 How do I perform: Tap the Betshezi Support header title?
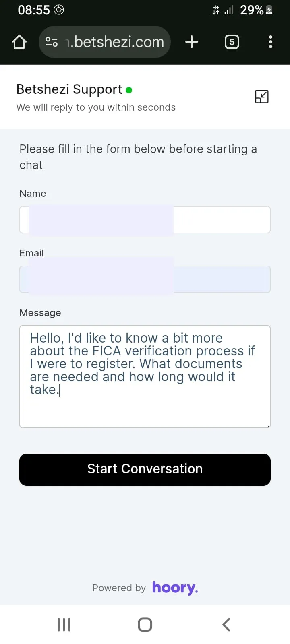(x=69, y=89)
